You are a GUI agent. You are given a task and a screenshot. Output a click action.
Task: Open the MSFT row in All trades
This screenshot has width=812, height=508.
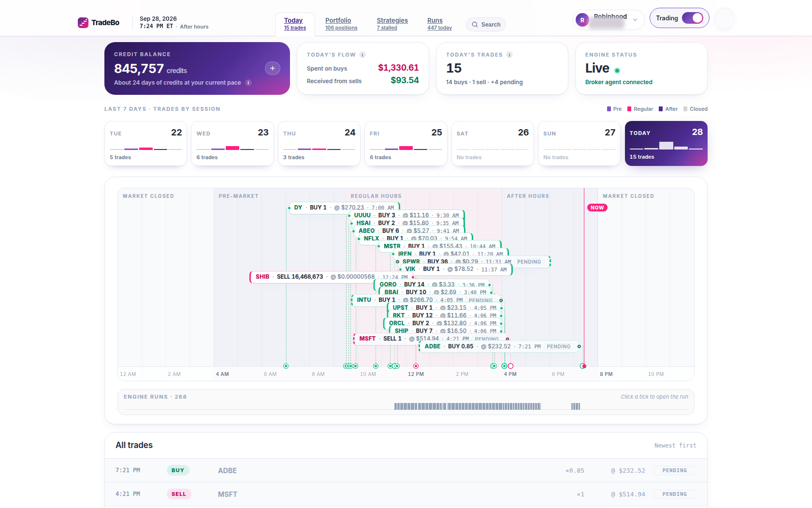406,494
